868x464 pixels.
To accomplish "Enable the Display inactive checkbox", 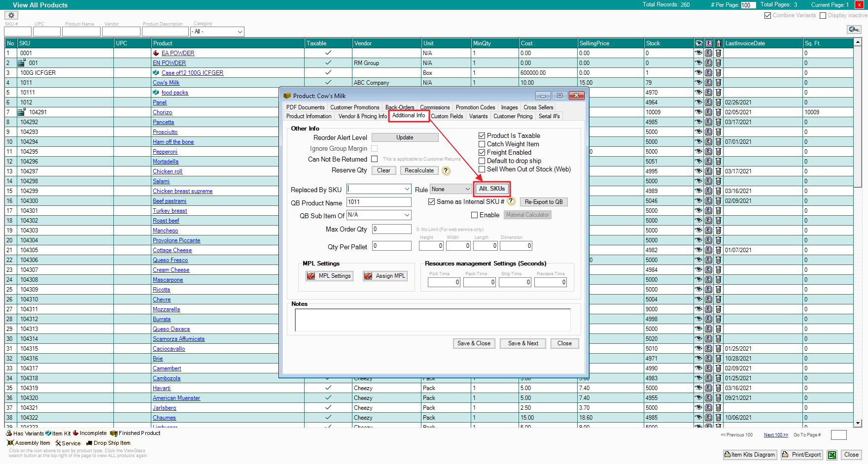I will [823, 16].
